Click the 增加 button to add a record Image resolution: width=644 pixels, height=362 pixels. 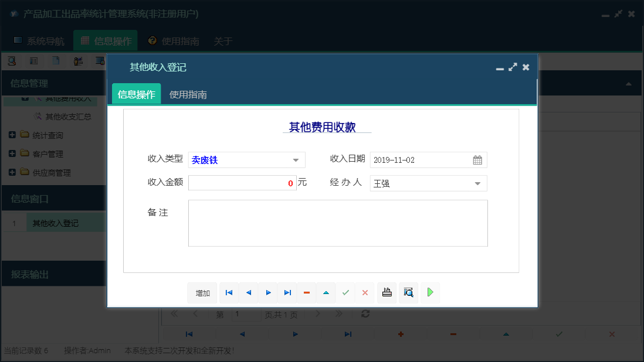[202, 292]
